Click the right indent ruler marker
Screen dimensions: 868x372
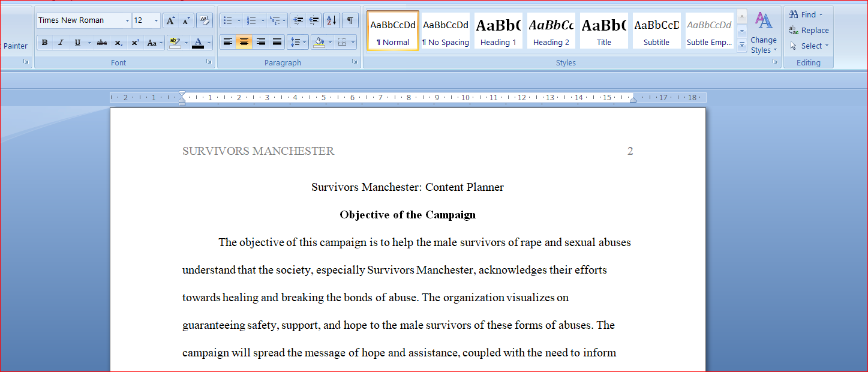(x=633, y=100)
